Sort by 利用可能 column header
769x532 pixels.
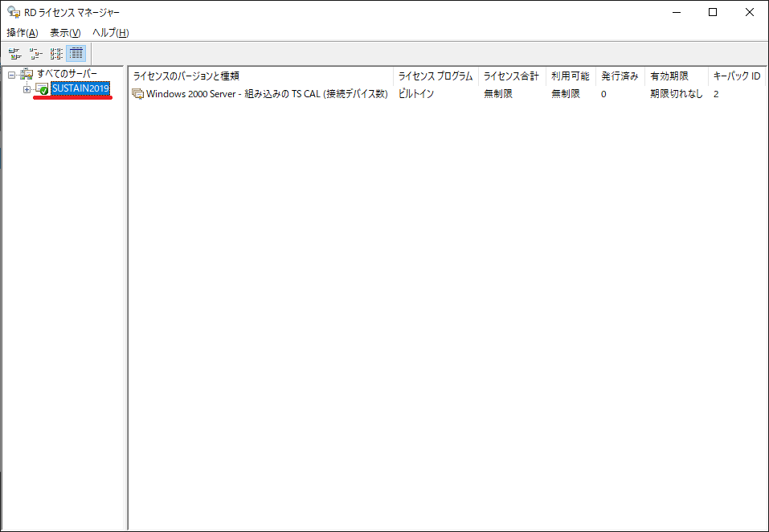tap(571, 76)
